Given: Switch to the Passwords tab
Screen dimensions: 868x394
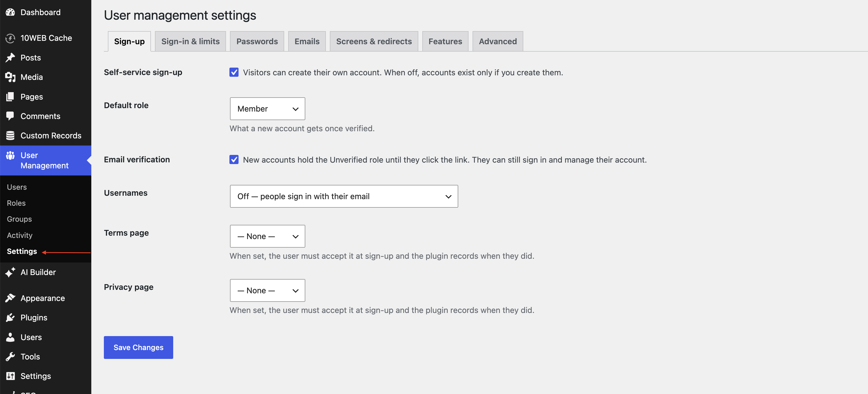Looking at the screenshot, I should click(x=257, y=41).
